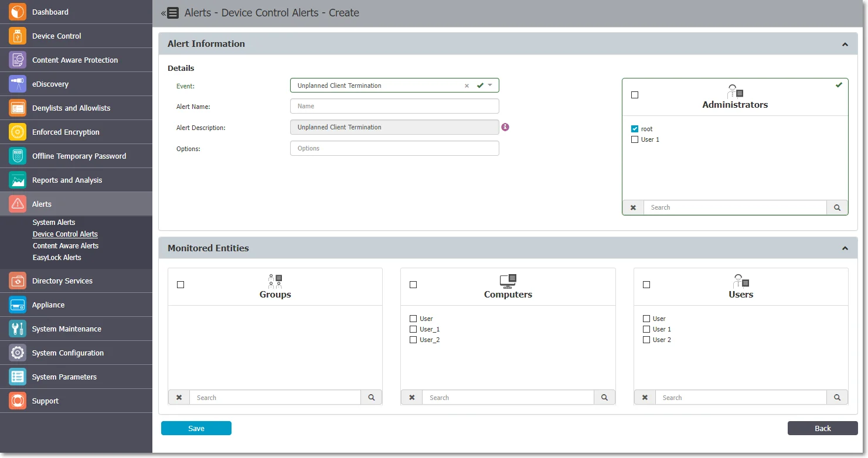The image size is (868, 458).
Task: Check the User 1 administrator checkbox
Action: pos(635,139)
